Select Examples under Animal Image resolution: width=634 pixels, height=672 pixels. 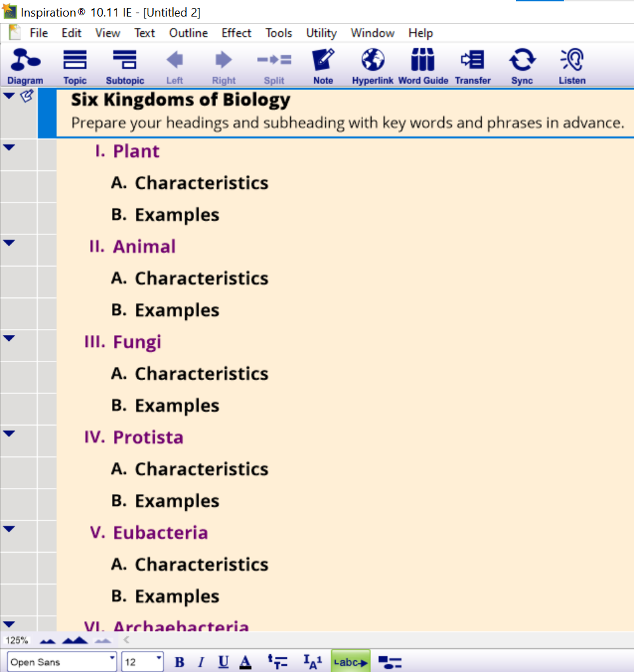(x=177, y=311)
